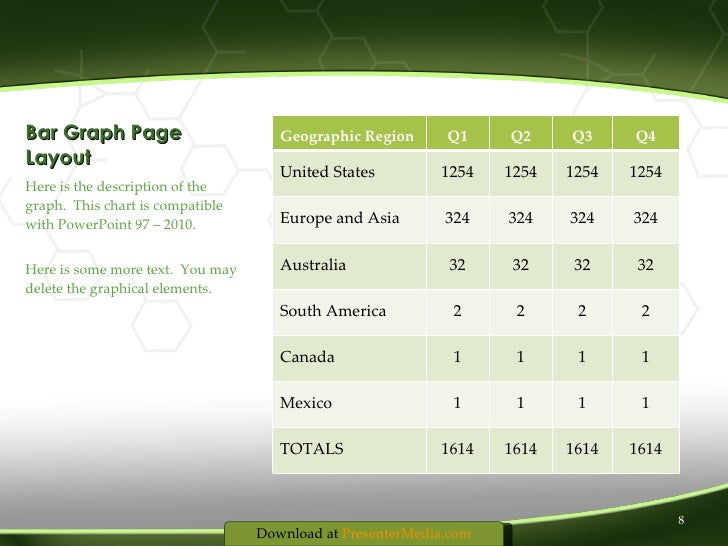Select South America Q4 value 2

646,312
